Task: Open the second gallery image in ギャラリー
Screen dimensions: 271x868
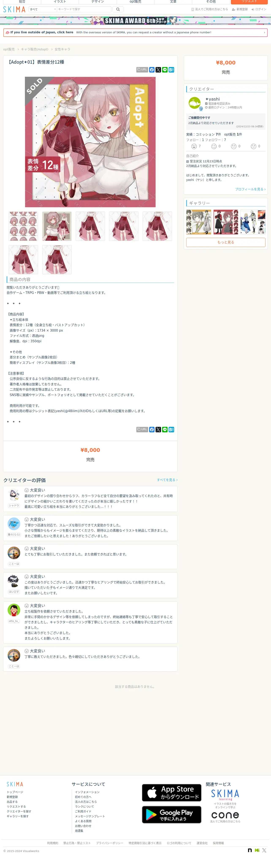Action: click(226, 222)
